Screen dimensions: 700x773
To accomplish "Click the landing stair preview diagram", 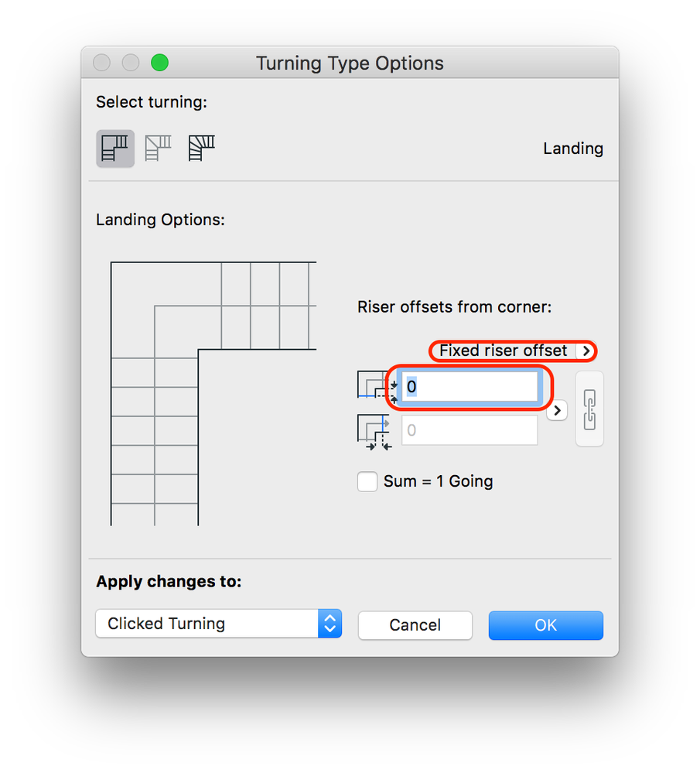I will click(213, 393).
